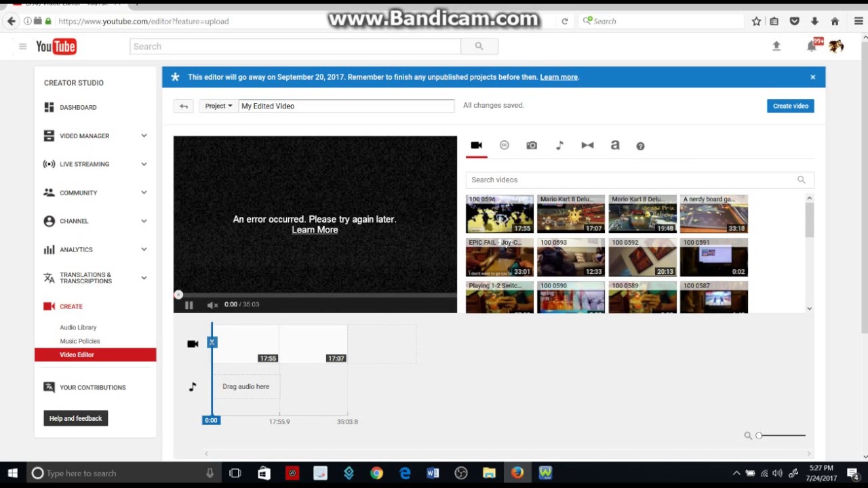Click the back arrow button beside Project
The image size is (868, 488).
pos(183,106)
